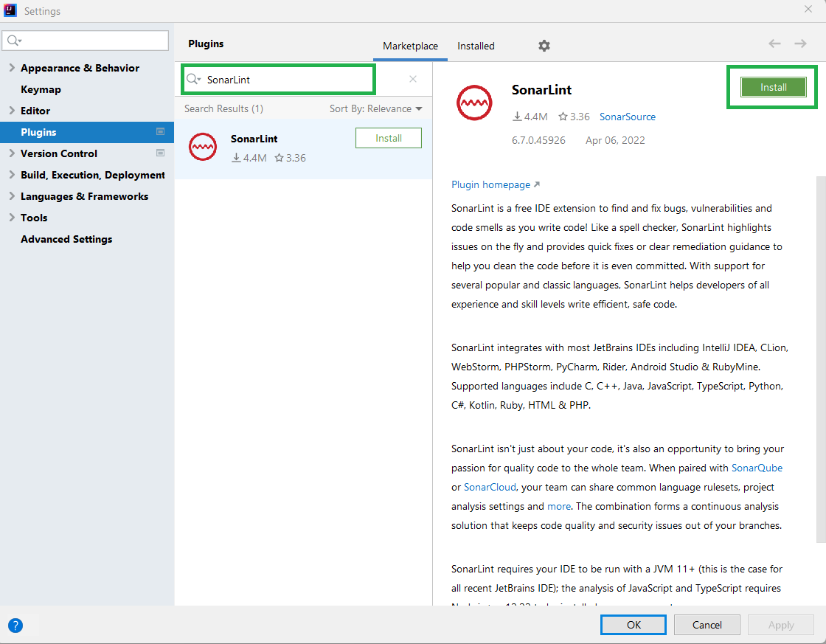This screenshot has width=826, height=644.
Task: Click the help question mark icon
Action: coord(15,626)
